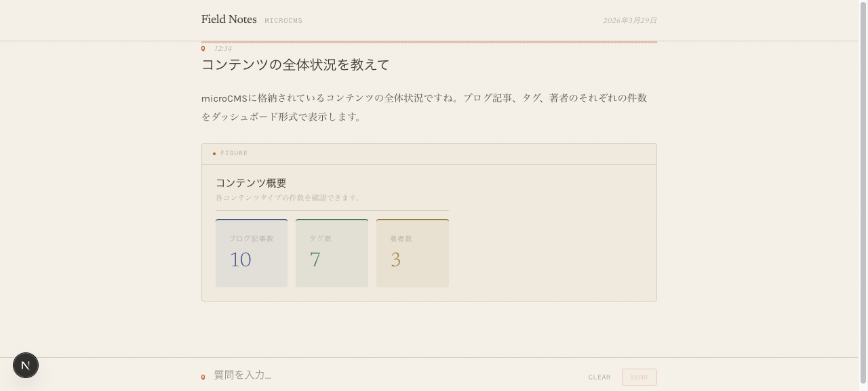The image size is (868, 391).
Task: Click the FIGURE label on the panel header
Action: tap(235, 153)
